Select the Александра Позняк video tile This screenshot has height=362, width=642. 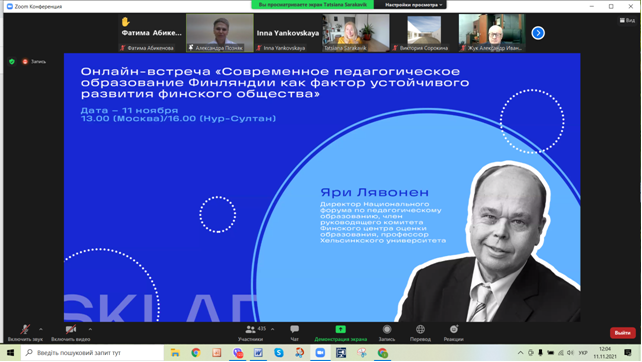(220, 33)
